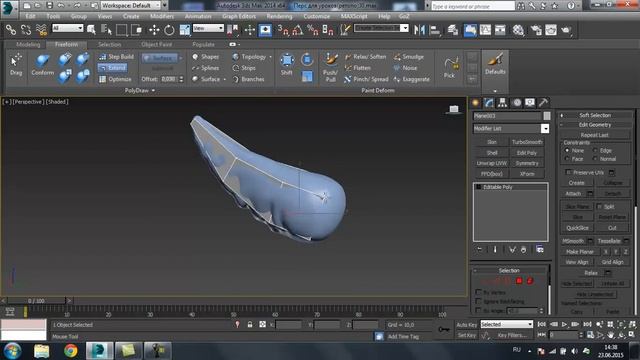Choose the Flatten brush
Viewport: 640px width, 360px height.
pyautogui.click(x=358, y=68)
